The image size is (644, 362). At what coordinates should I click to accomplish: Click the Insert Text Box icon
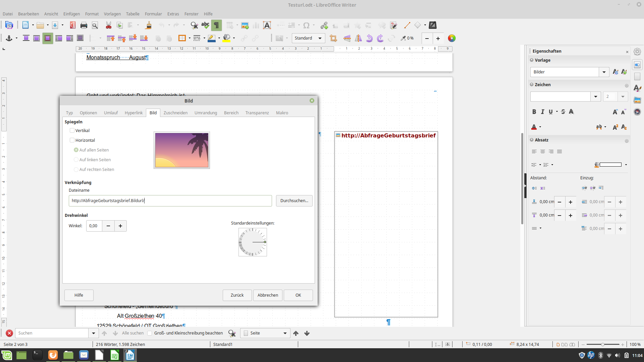coord(267,25)
